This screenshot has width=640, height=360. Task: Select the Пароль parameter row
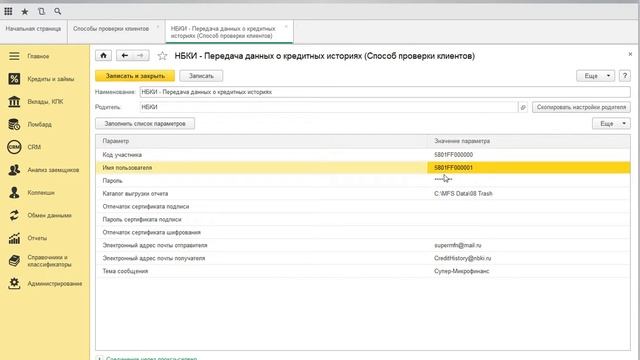click(363, 180)
